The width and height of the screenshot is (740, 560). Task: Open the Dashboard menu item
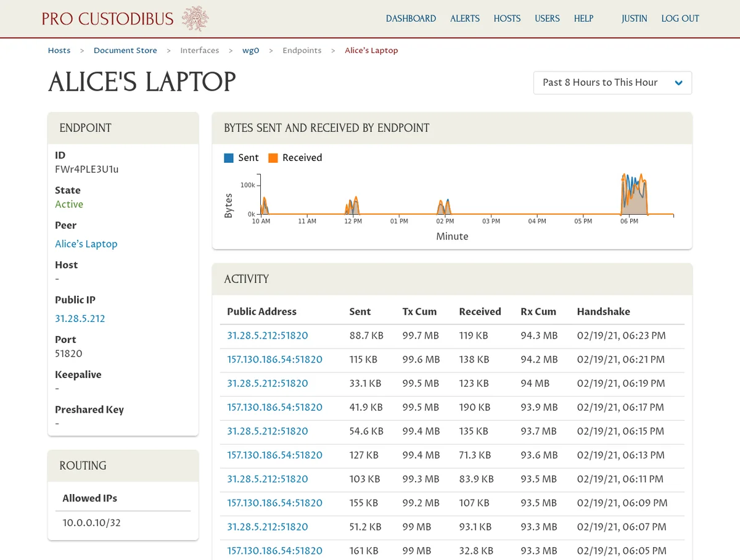pos(411,19)
